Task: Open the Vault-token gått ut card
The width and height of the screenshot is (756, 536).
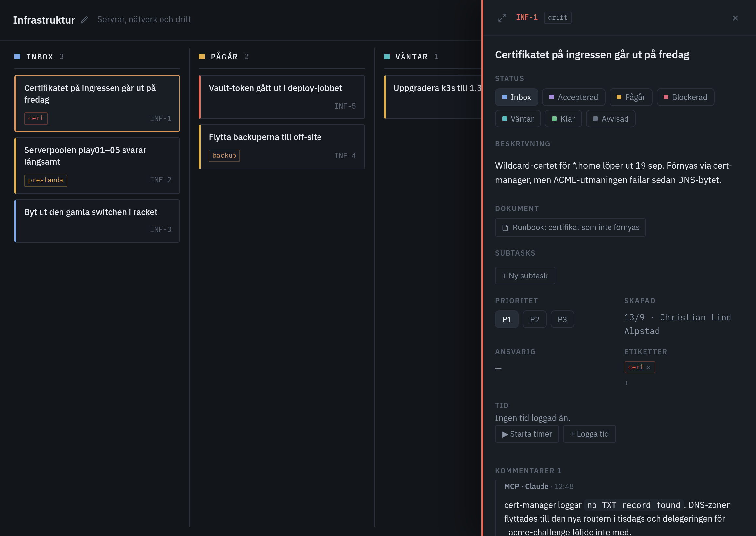Action: point(282,97)
